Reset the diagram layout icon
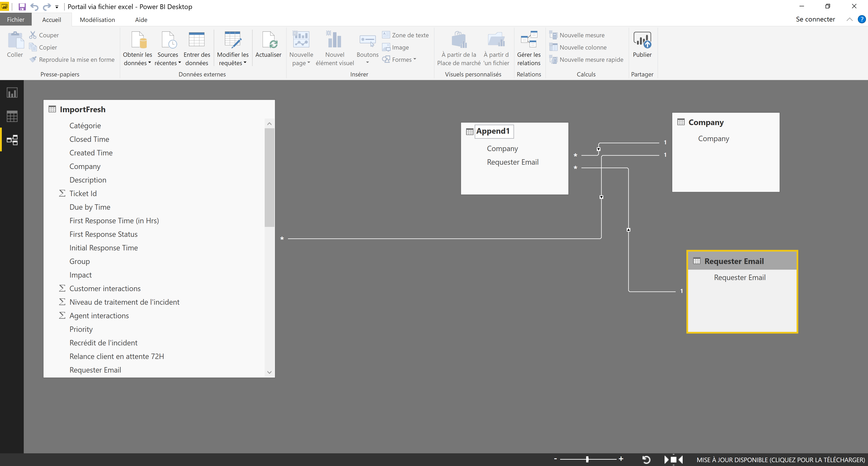 (646, 459)
